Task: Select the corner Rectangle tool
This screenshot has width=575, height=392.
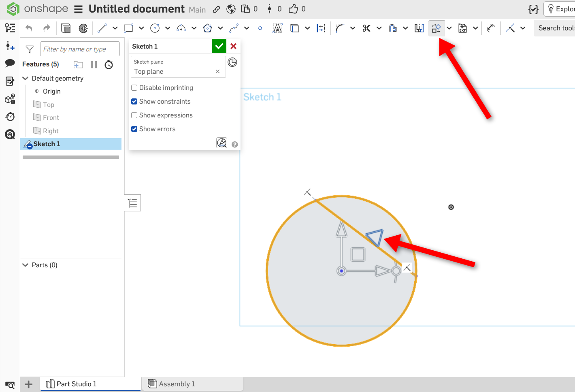Action: (x=129, y=28)
